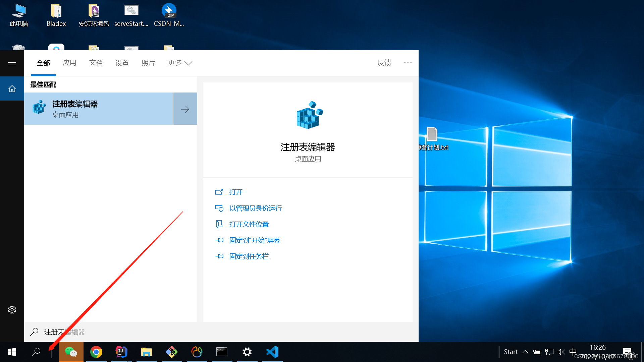This screenshot has width=644, height=362.
Task: Launch Google Chrome from taskbar
Action: (96, 352)
